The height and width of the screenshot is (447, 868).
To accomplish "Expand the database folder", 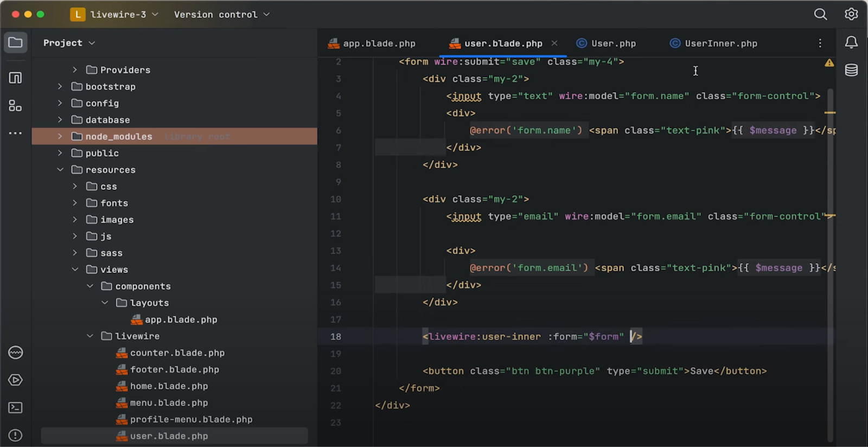I will click(60, 120).
